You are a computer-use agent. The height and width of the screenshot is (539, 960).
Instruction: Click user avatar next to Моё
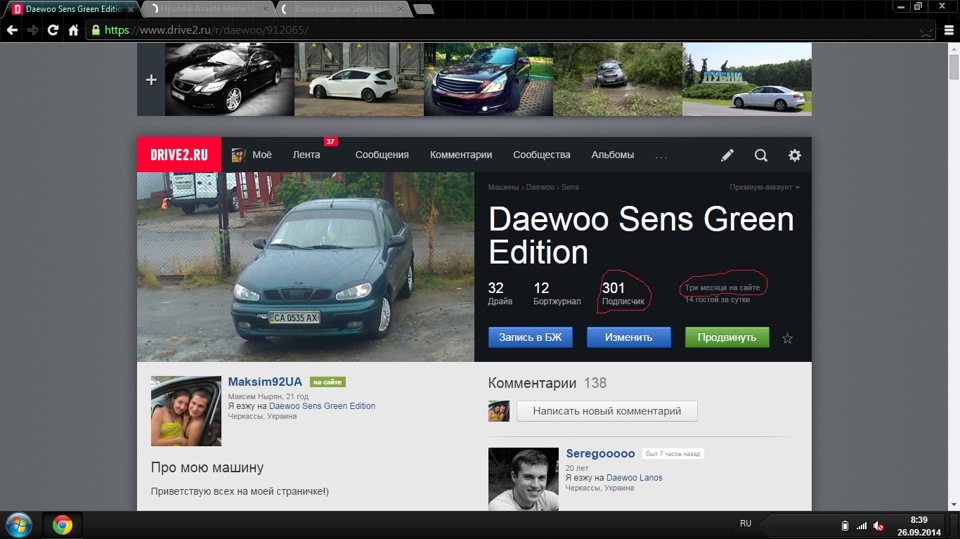(x=238, y=155)
